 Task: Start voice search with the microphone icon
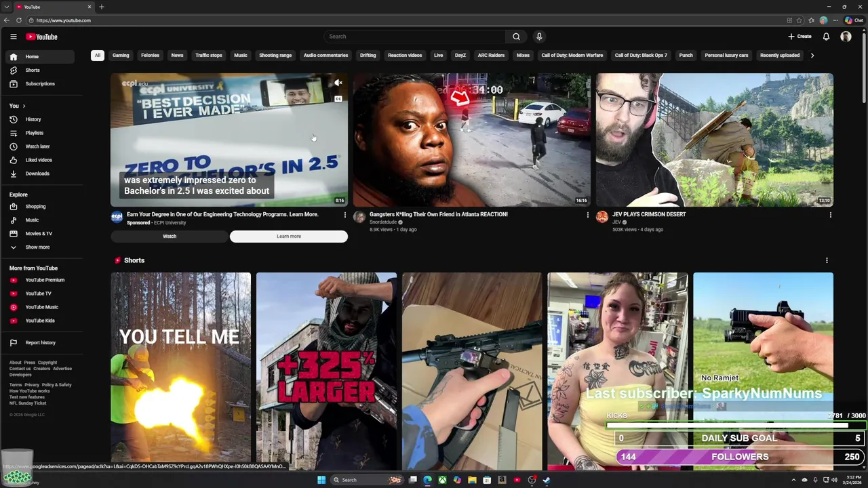[539, 37]
